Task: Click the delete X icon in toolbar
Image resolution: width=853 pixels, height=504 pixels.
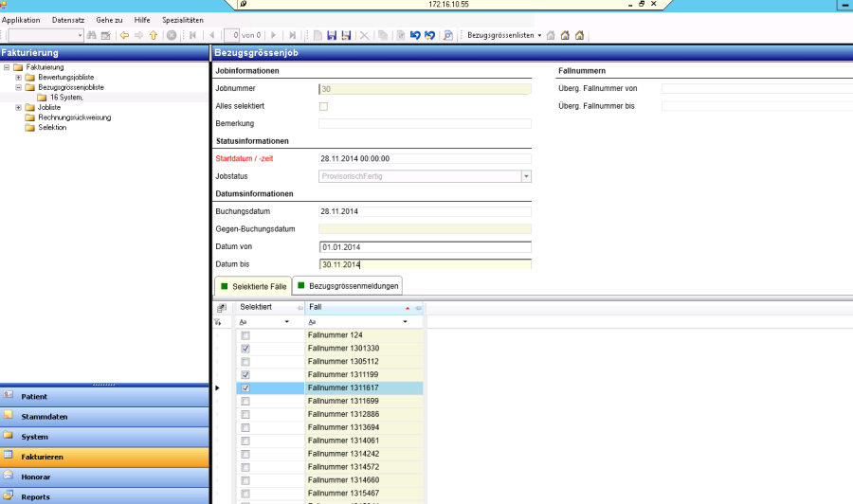Action: pyautogui.click(x=364, y=35)
